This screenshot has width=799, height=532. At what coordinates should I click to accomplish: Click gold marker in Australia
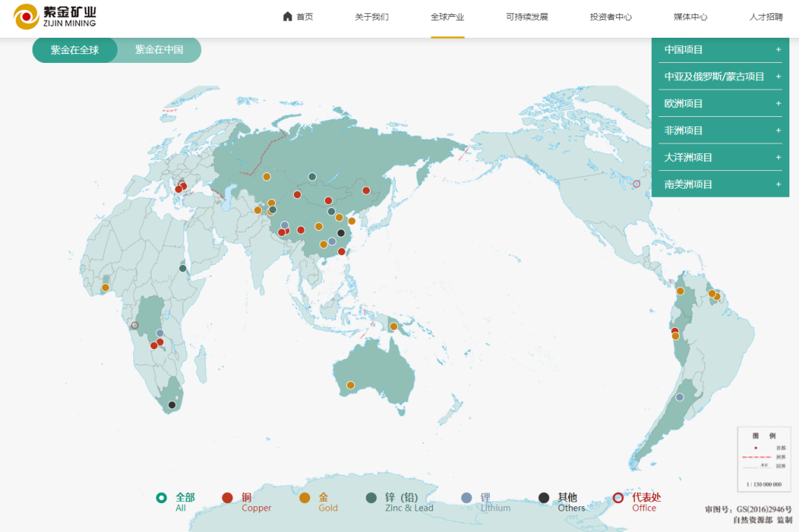click(x=351, y=385)
